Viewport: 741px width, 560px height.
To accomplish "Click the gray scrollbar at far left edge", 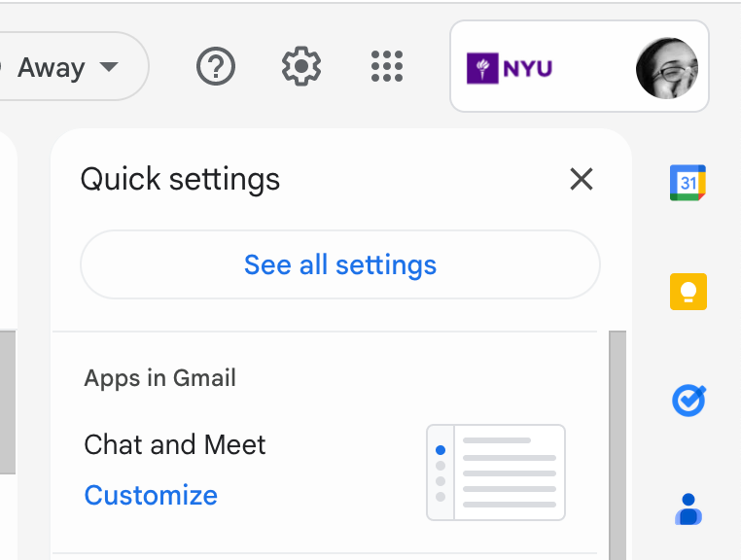I will (x=7, y=401).
